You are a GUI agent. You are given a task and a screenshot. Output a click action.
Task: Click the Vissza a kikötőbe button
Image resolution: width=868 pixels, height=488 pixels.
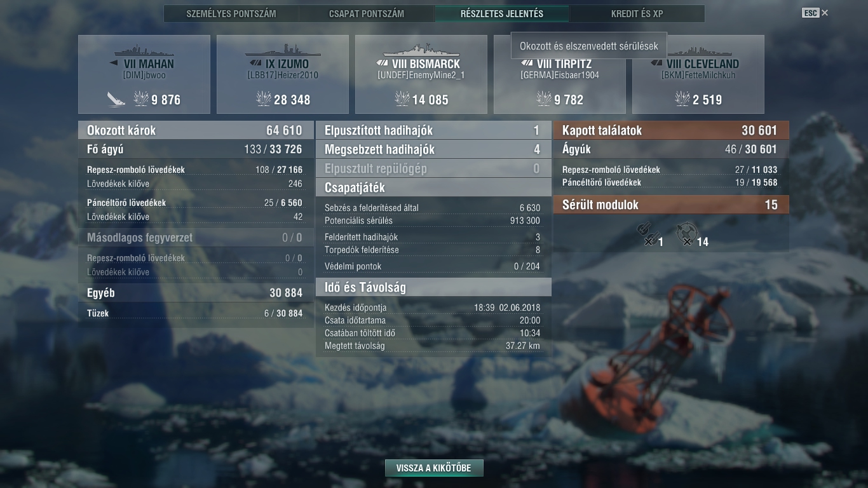[x=434, y=468]
